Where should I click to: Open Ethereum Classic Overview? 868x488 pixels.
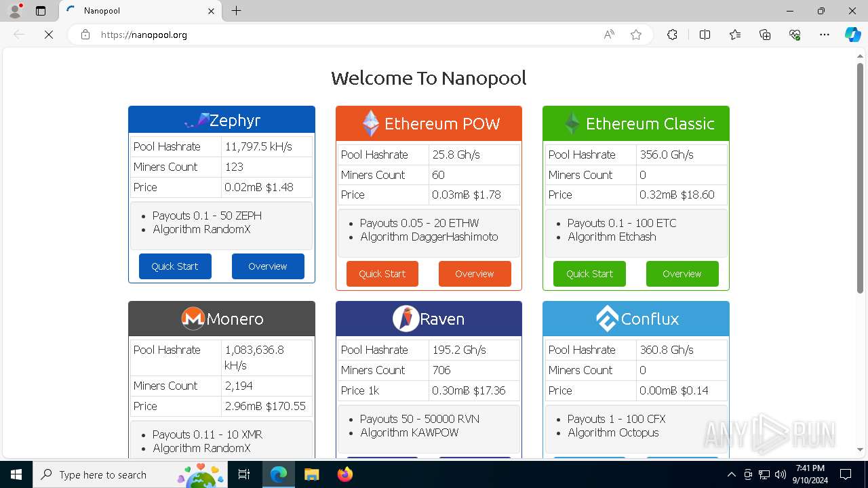click(x=682, y=274)
